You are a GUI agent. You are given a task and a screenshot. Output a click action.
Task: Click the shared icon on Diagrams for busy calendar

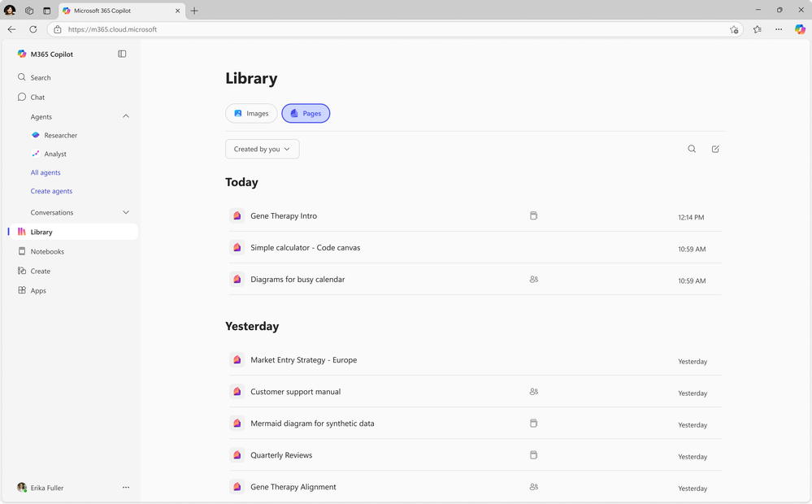(x=534, y=279)
